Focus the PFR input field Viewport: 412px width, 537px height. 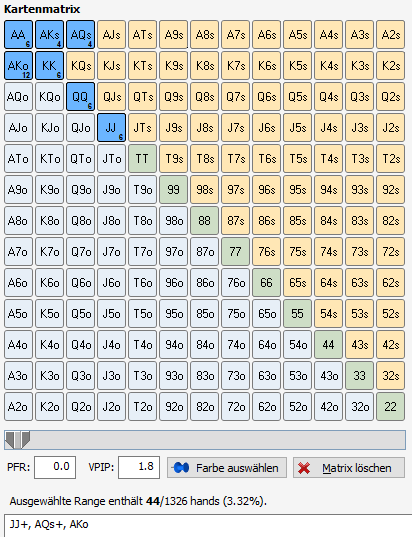point(55,467)
